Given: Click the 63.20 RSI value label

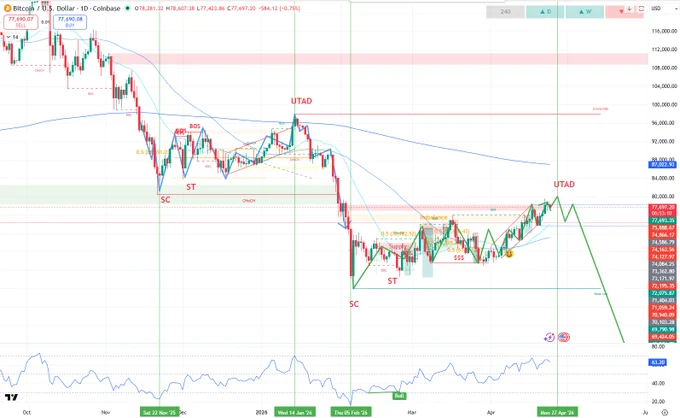Looking at the screenshot, I should (x=657, y=362).
